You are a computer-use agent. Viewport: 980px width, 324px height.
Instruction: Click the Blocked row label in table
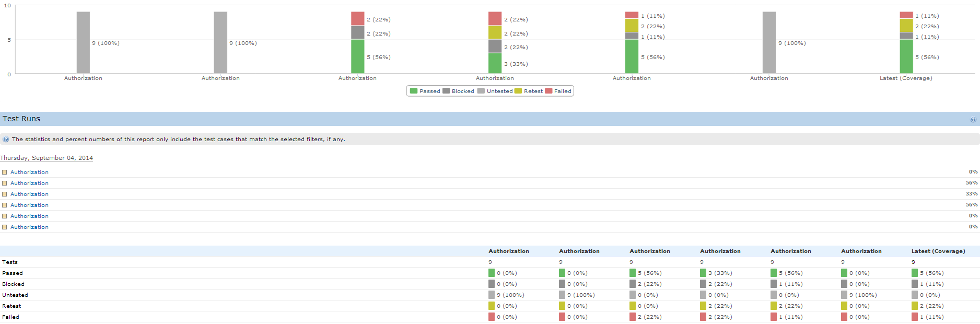13,284
